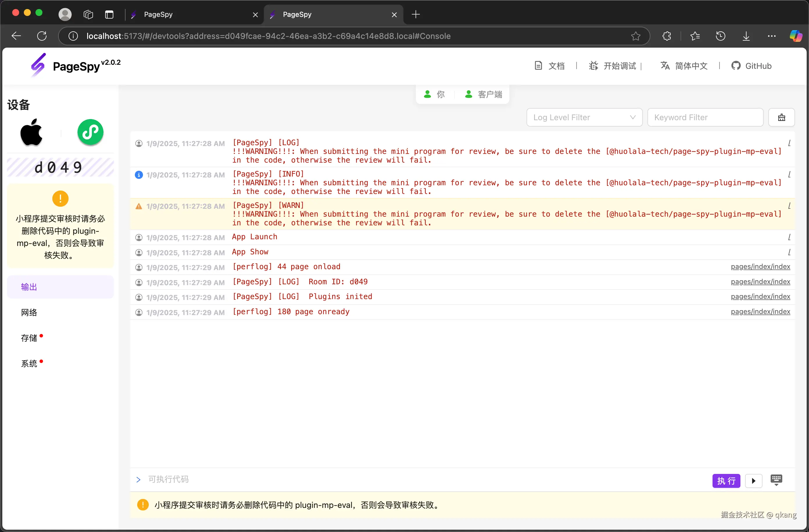809x532 pixels.
Task: Switch to the 网络 panel
Action: click(29, 312)
